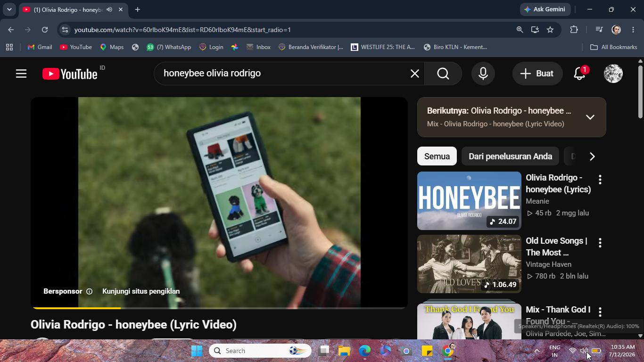Expand the Berikutnya mix playlist panel
The height and width of the screenshot is (362, 644).
click(590, 117)
